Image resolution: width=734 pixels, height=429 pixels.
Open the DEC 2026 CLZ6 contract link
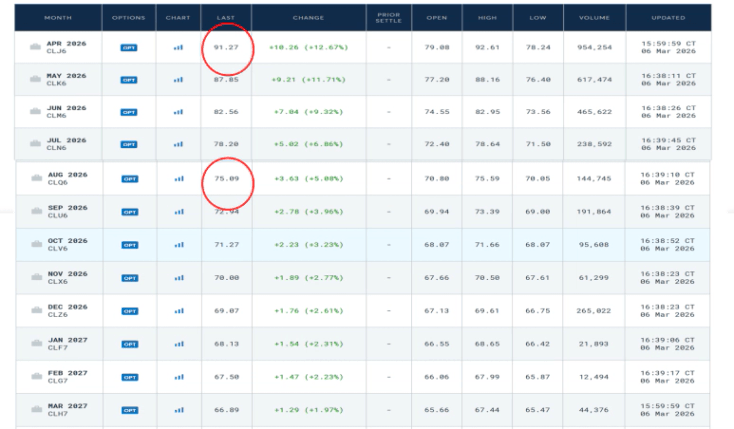point(69,311)
